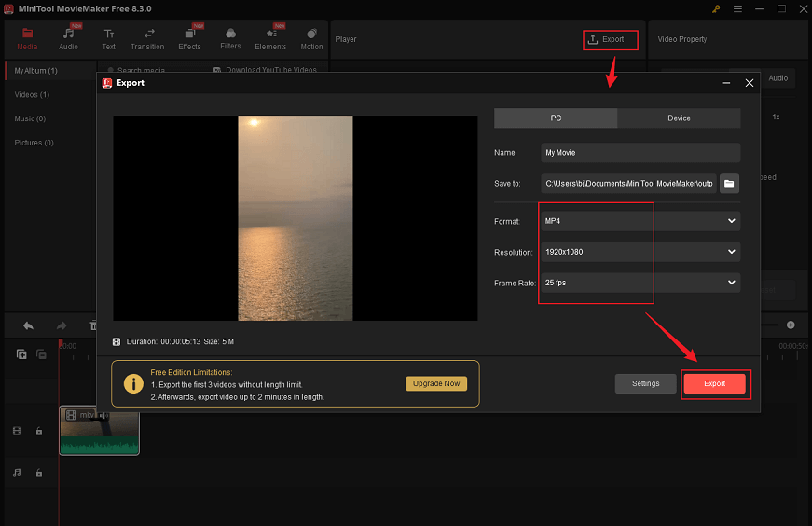Open the Audio tab in Video Property
This screenshot has width=812, height=526.
[x=778, y=78]
